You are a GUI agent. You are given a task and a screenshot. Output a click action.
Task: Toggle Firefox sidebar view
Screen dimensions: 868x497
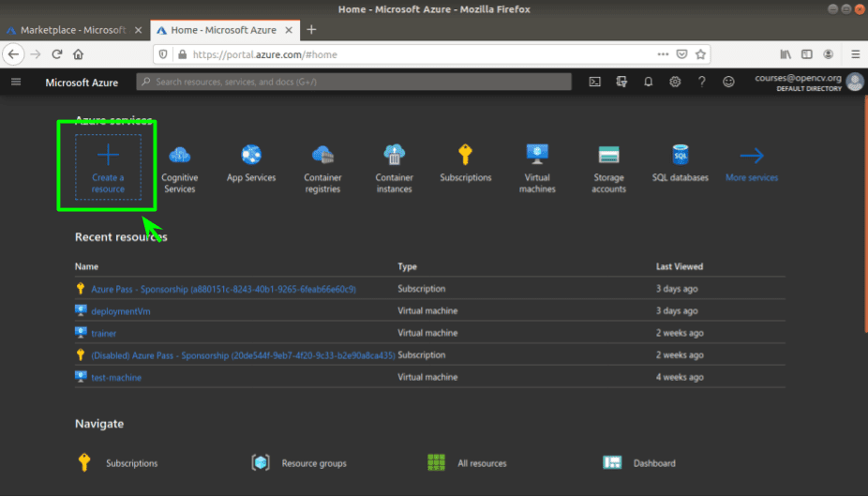click(806, 54)
